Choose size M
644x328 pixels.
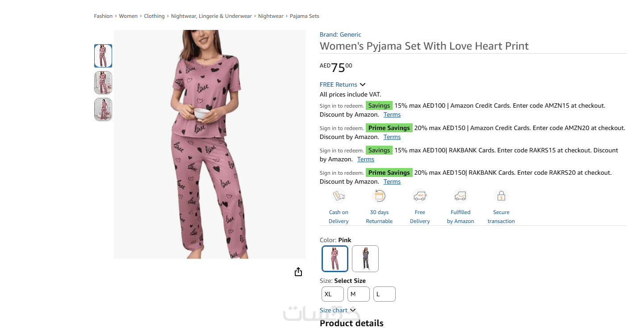[359, 294]
